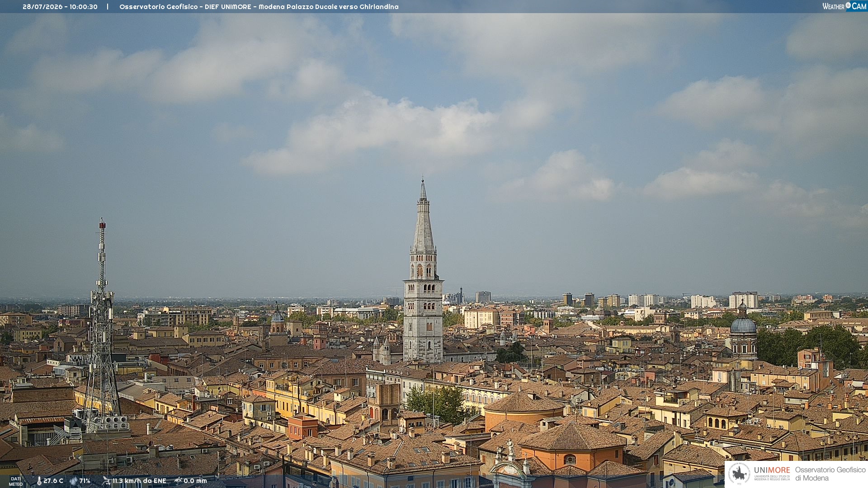
Task: Click the wind anemometer icon
Action: tap(107, 481)
